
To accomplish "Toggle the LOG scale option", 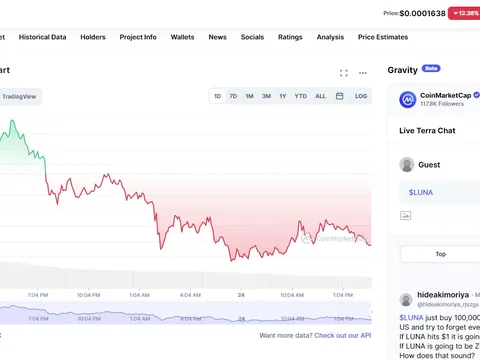I will [x=361, y=96].
